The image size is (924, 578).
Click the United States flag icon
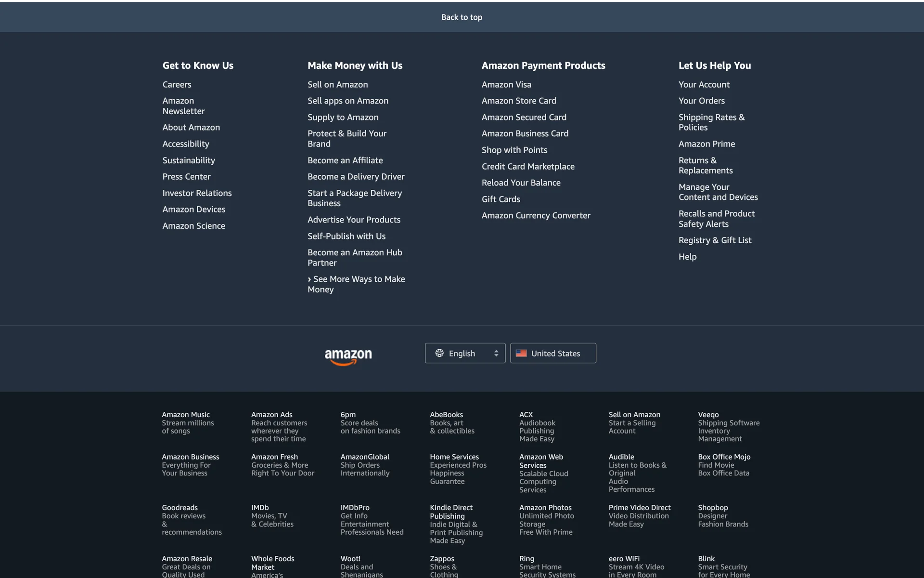pyautogui.click(x=521, y=353)
